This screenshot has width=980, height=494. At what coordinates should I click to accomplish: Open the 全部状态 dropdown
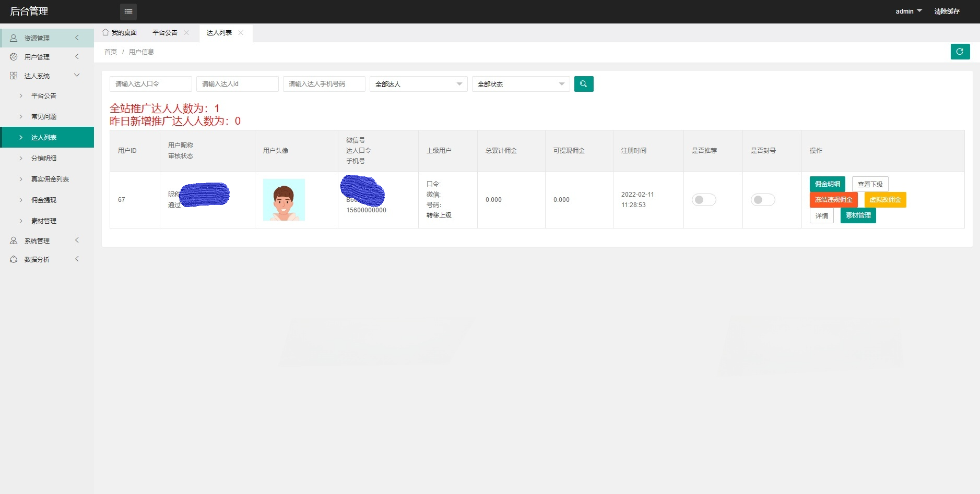[x=520, y=84]
